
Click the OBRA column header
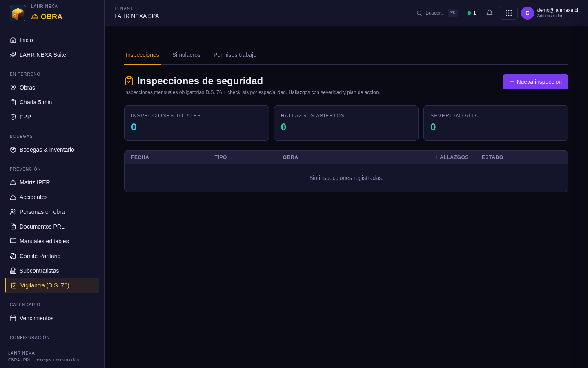[290, 157]
